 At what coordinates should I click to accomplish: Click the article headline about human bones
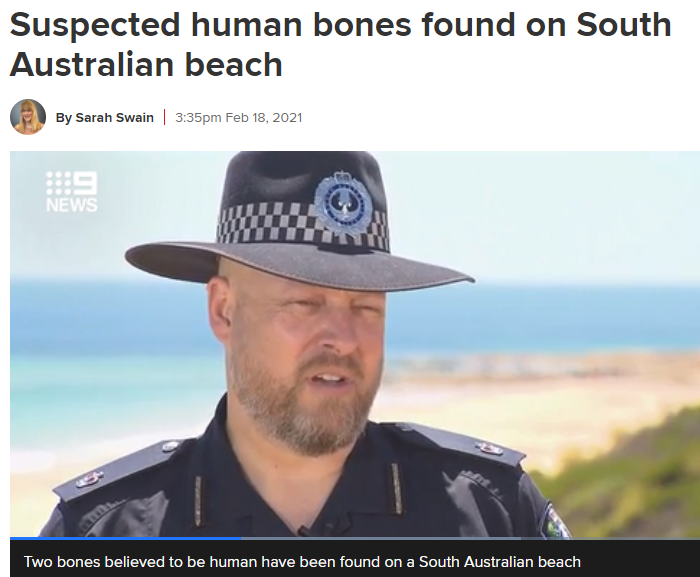[340, 44]
